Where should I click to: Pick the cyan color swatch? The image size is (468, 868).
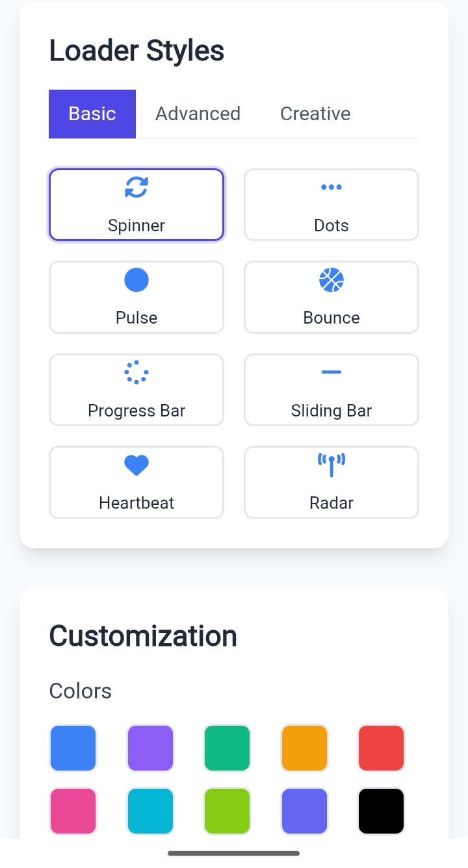pyautogui.click(x=150, y=811)
